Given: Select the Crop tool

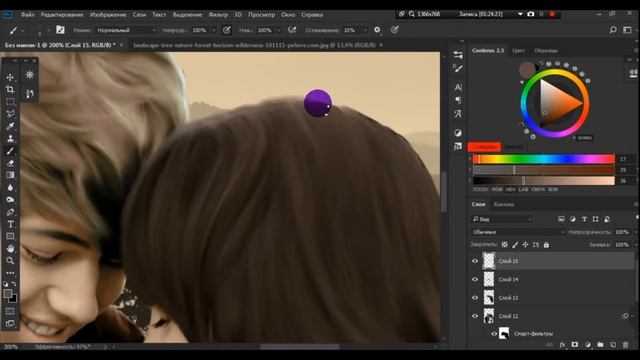Looking at the screenshot, I should tap(10, 89).
